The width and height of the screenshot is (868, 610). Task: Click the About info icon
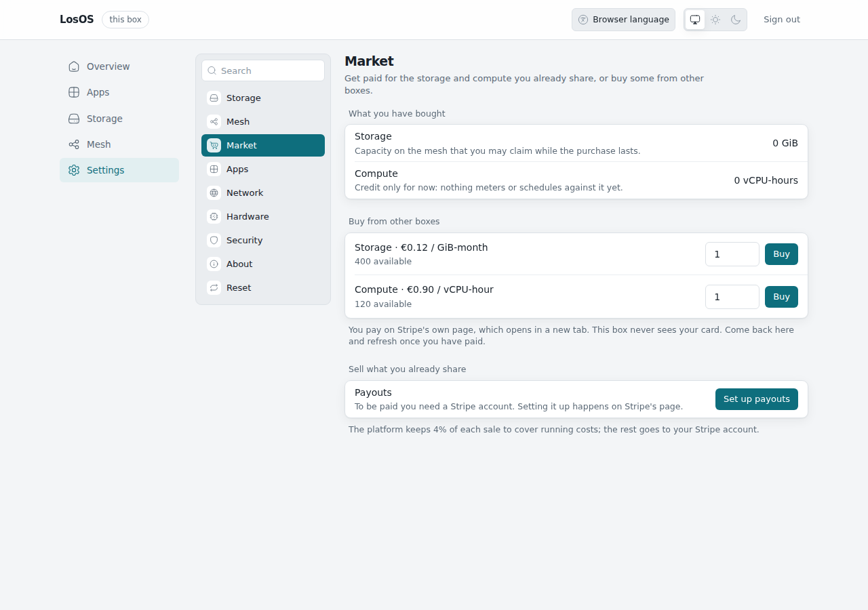pos(214,264)
